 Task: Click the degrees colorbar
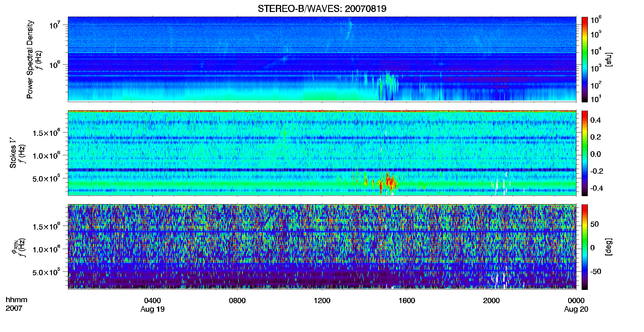(584, 247)
